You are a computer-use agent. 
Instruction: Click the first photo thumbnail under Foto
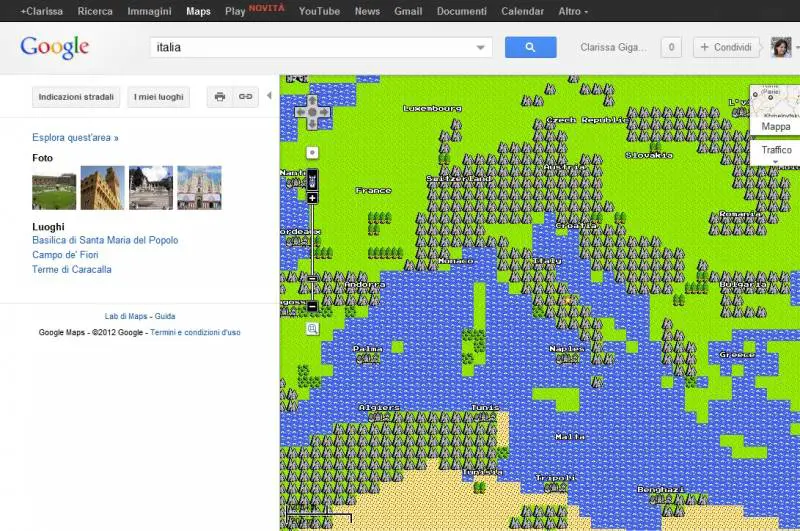pos(54,188)
